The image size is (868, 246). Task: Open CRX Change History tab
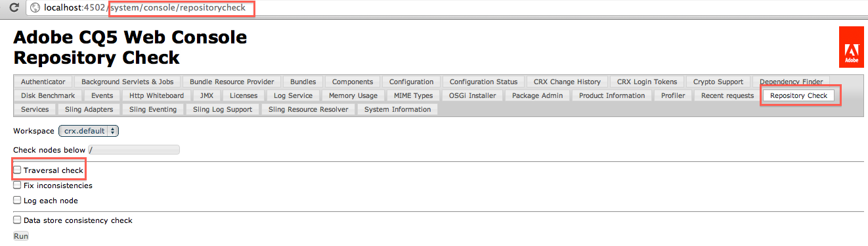(x=567, y=82)
